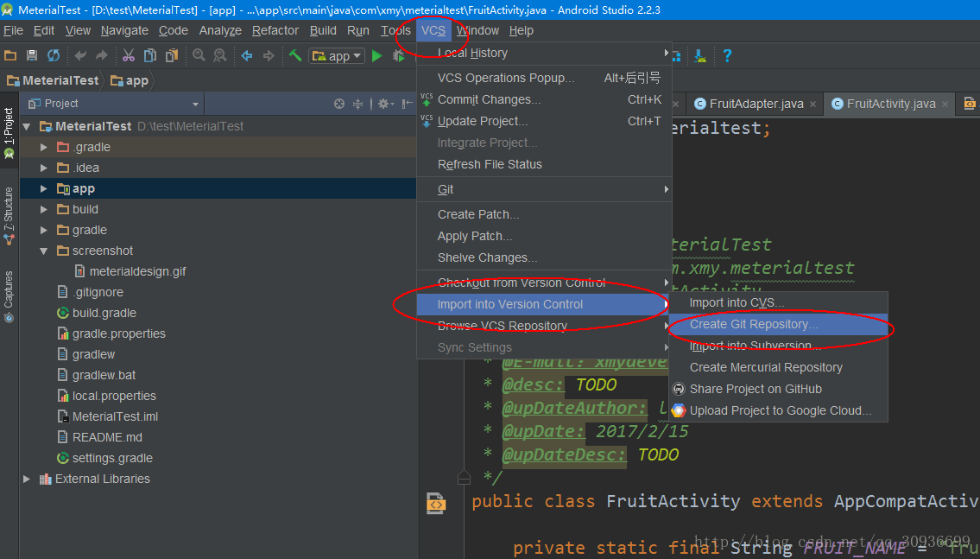
Task: Click the Redo arrow icon
Action: [x=101, y=55]
